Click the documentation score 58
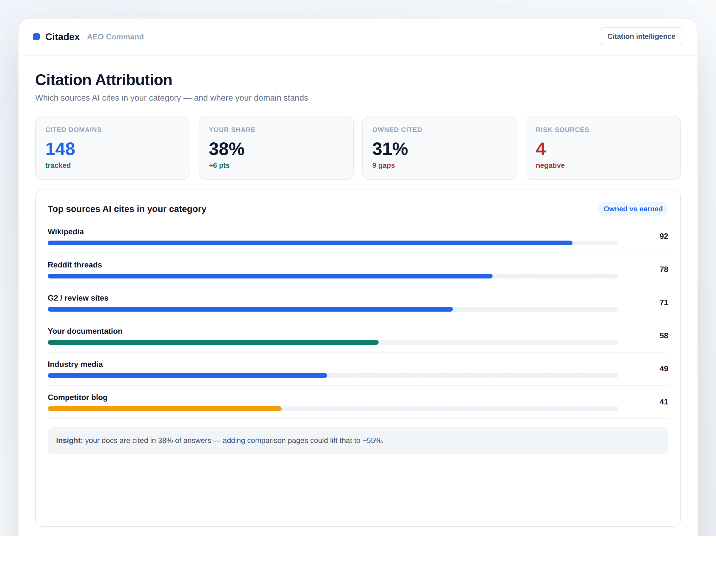The image size is (716, 588). pos(663,336)
